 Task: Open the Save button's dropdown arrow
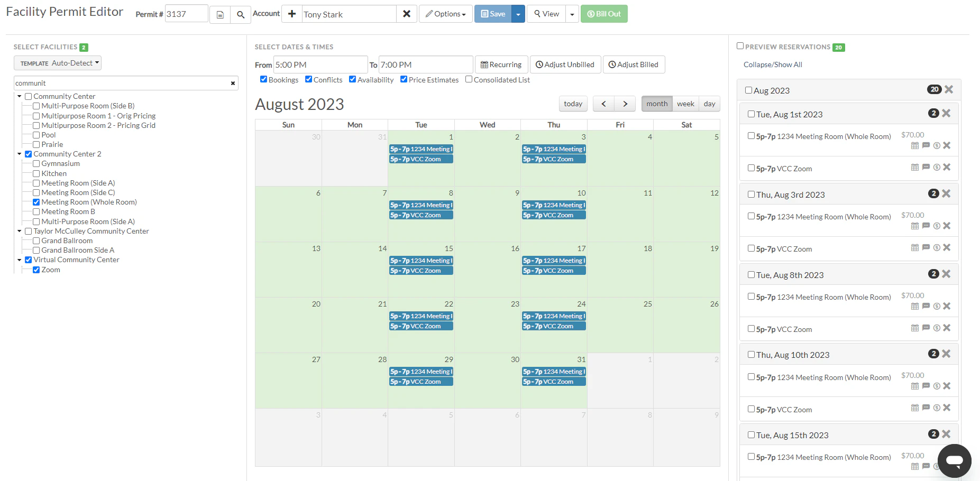[518, 14]
